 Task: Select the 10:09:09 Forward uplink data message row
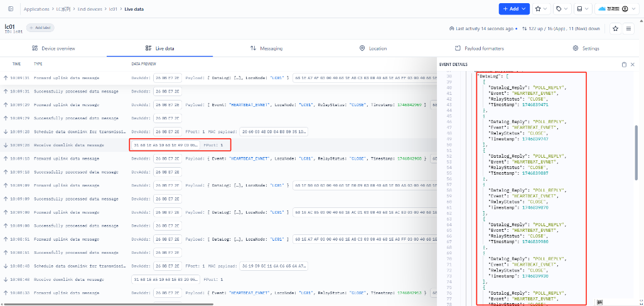coord(218,185)
